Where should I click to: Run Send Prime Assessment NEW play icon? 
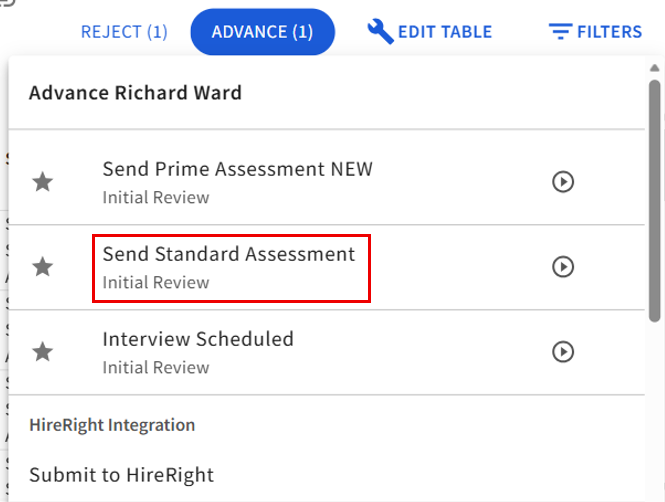(x=563, y=182)
